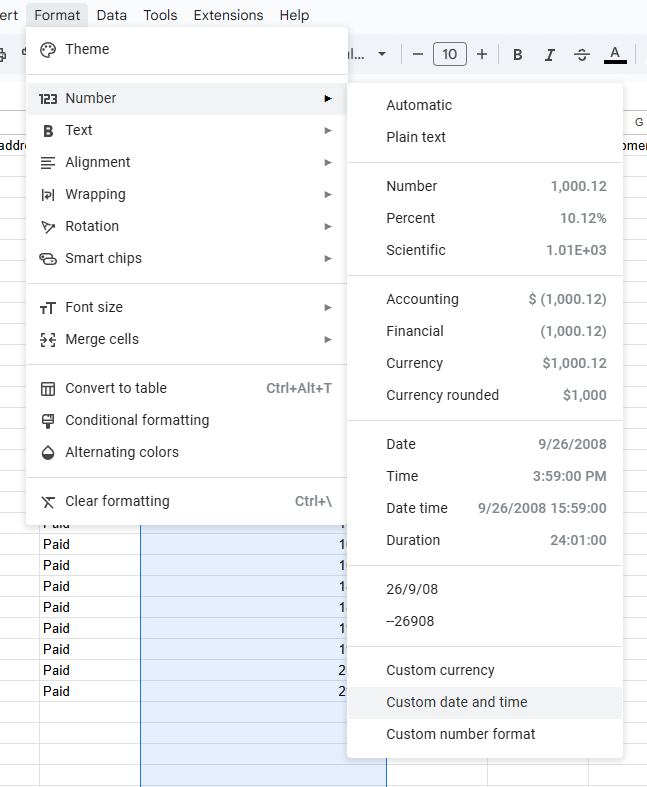
Task: Click the Theme palette icon
Action: (48, 50)
